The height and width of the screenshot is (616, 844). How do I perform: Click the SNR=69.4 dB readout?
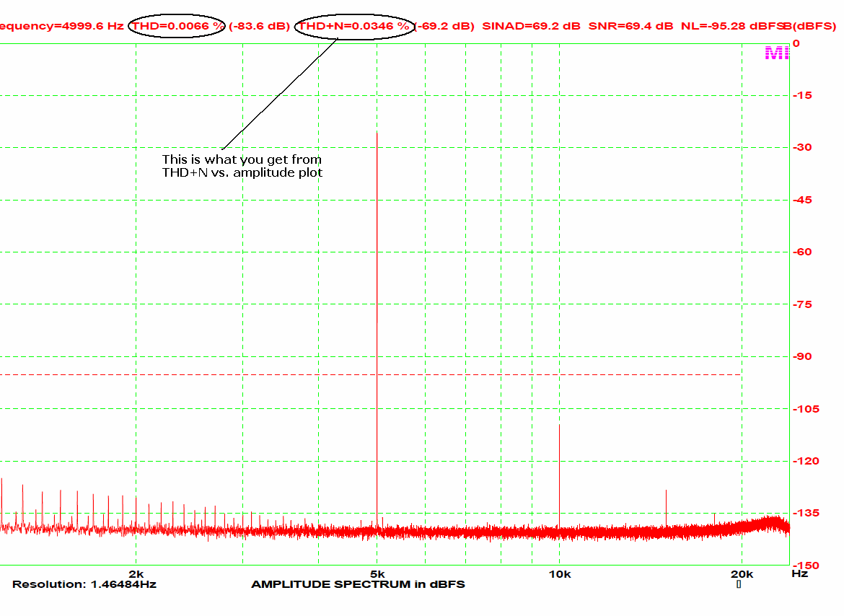631,26
